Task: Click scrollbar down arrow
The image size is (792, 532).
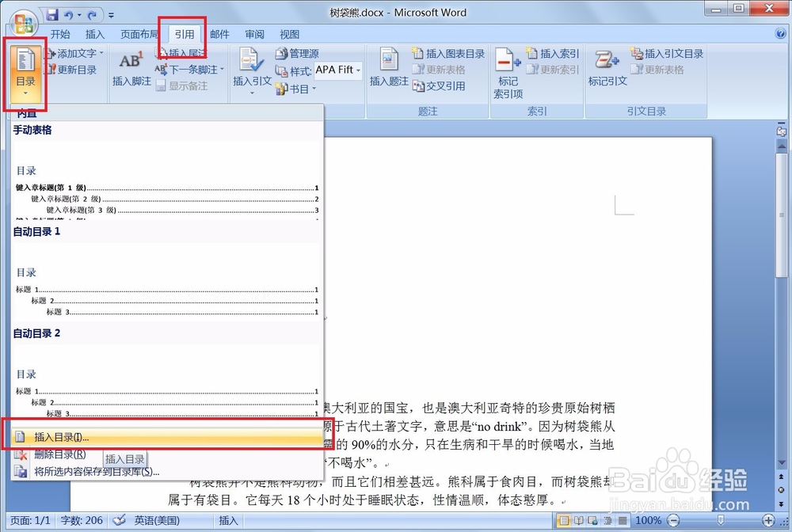Action: [782, 462]
